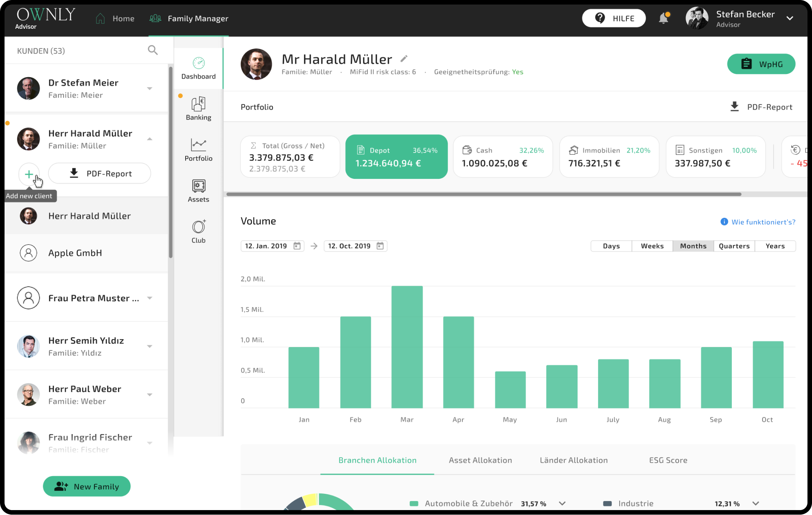Click the 12. Jan. 2019 start date field

(272, 246)
